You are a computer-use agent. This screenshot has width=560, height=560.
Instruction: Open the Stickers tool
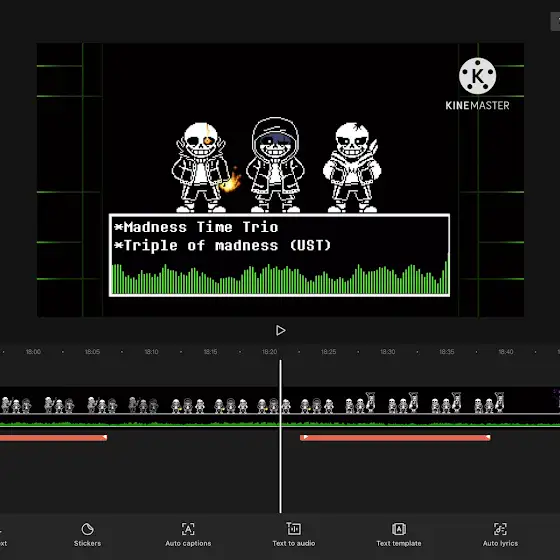[x=87, y=534]
